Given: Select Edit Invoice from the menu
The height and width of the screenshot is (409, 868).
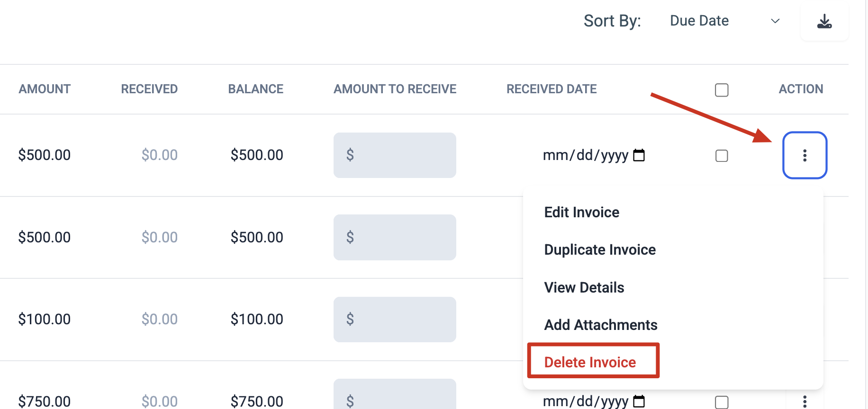Looking at the screenshot, I should (x=581, y=212).
